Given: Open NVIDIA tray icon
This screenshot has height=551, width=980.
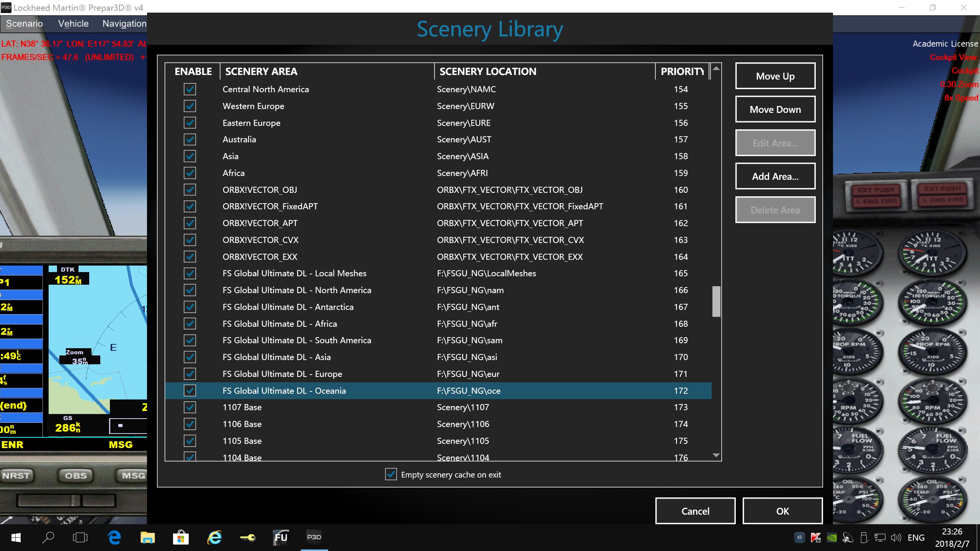Looking at the screenshot, I should click(832, 538).
